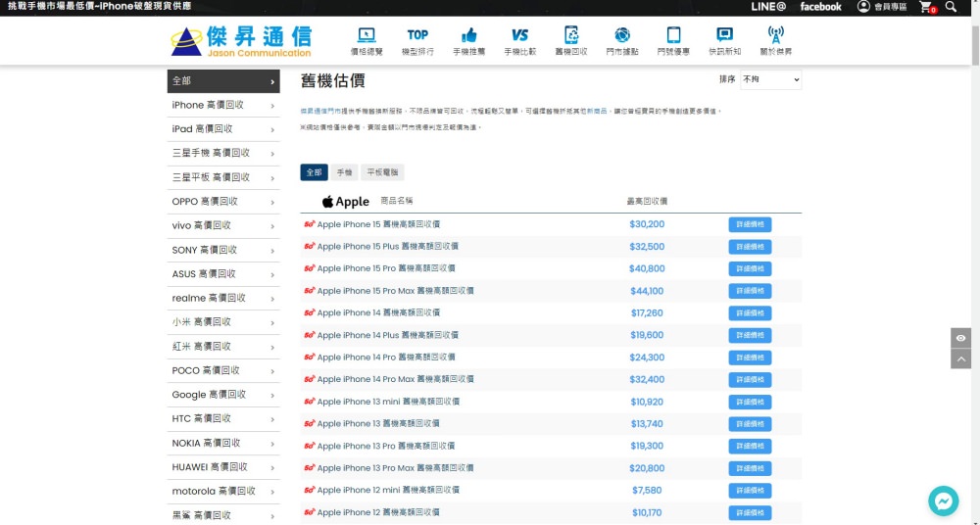
Task: Open HTC 高價回收 category
Action: [223, 419]
